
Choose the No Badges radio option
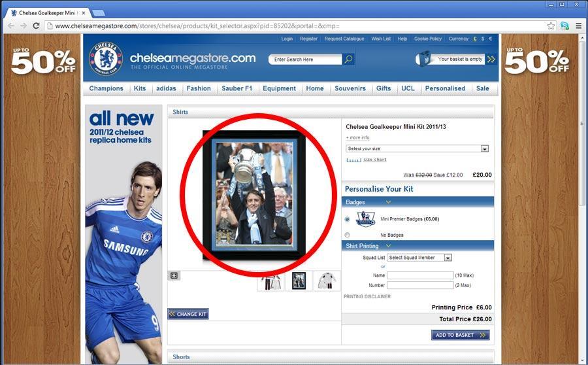coord(348,235)
